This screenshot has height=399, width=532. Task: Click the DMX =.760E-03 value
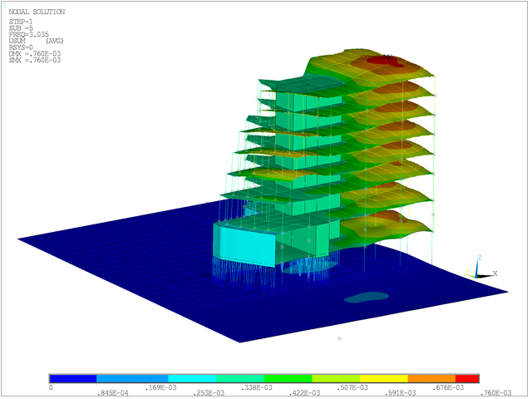pos(34,54)
